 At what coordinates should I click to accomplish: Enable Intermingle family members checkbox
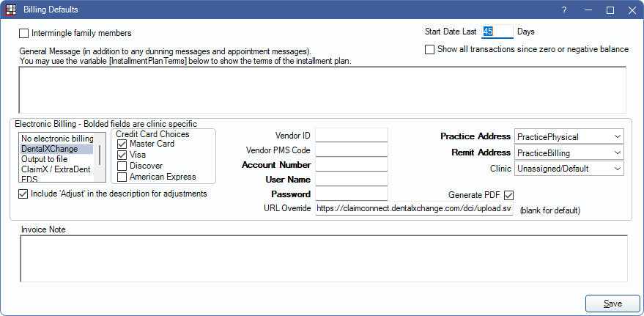tap(24, 33)
